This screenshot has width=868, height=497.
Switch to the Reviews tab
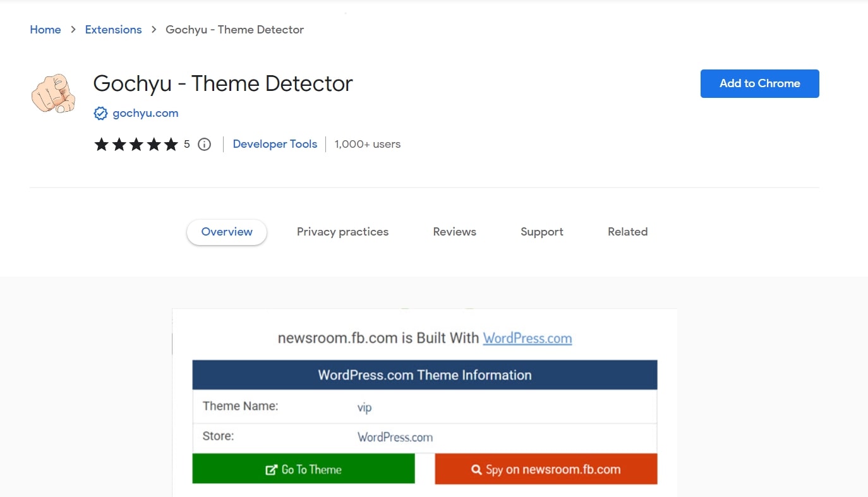pos(454,232)
